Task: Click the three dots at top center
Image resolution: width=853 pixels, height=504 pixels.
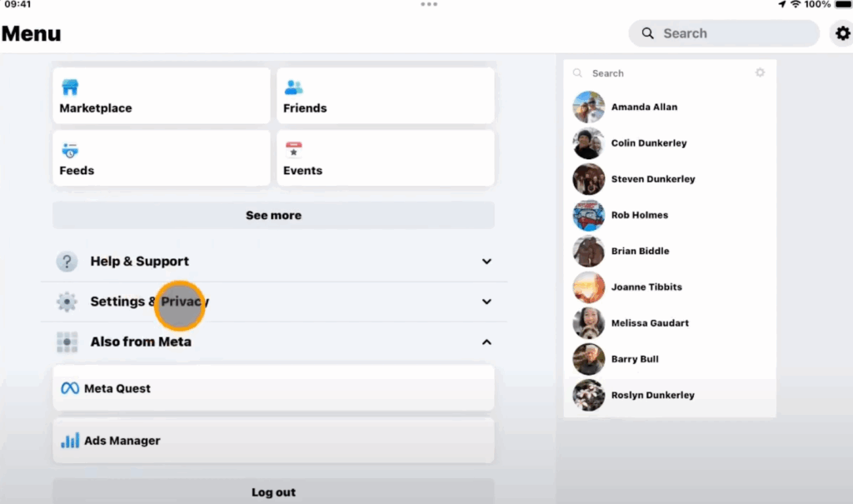Action: tap(429, 4)
